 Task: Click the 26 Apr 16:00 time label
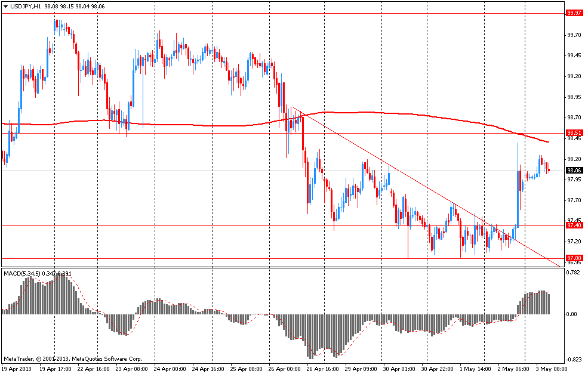tap(323, 369)
